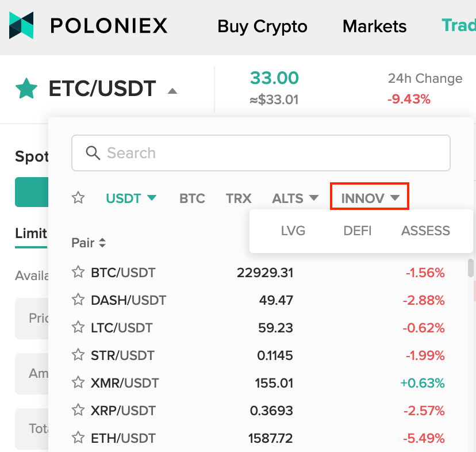This screenshot has height=452, width=476.
Task: Favorite BTC/USDT with its star
Action: (x=78, y=272)
